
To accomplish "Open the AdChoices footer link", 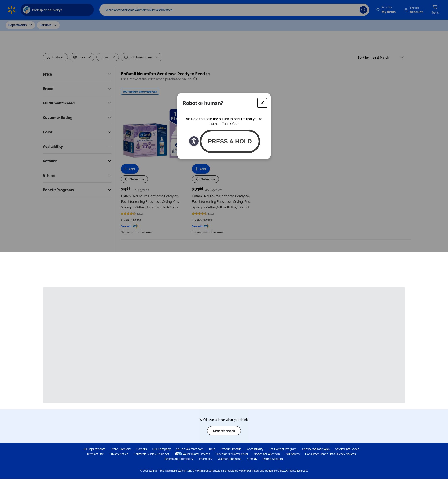I will 292,454.
